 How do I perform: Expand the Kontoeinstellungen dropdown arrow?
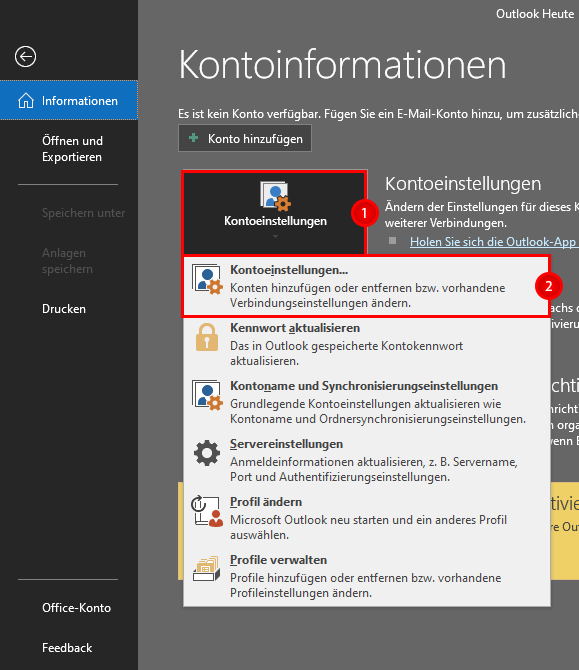276,236
